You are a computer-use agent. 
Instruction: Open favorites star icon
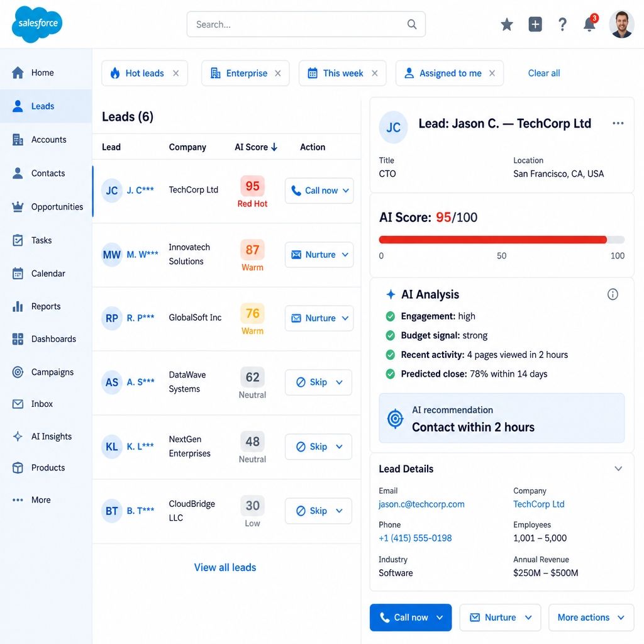507,25
